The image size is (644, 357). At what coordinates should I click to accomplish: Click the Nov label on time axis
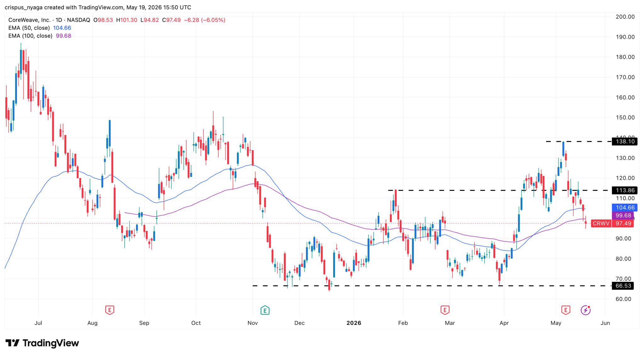(x=253, y=323)
